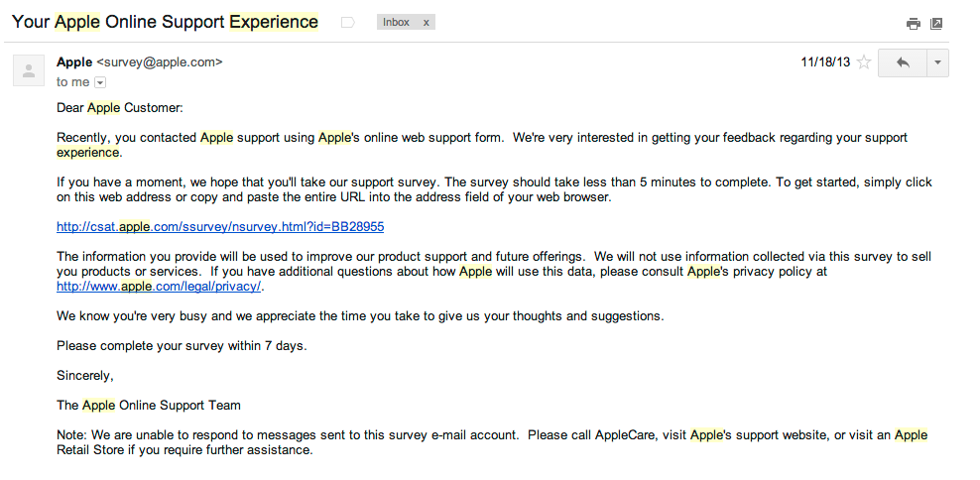Open the email in a new window

936,24
